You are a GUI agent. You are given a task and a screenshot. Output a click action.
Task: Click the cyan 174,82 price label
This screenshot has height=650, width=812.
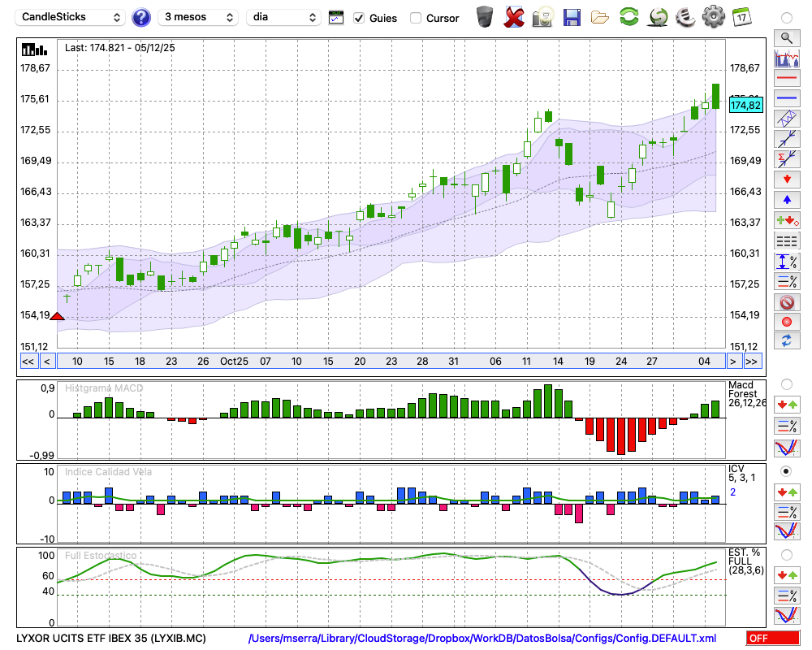tap(745, 106)
